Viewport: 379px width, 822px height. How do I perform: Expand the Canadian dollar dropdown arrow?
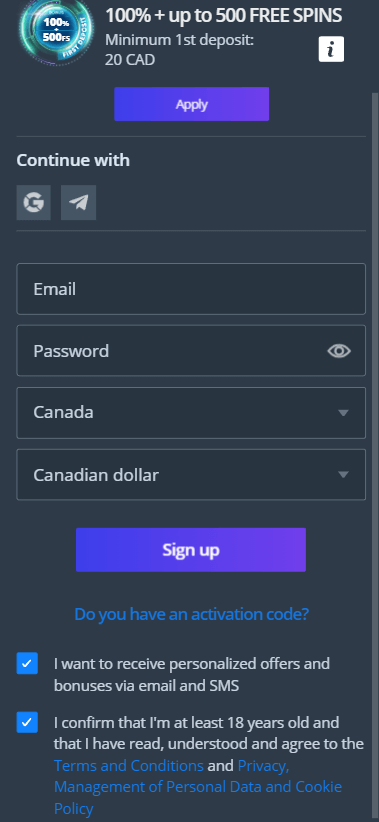[343, 475]
